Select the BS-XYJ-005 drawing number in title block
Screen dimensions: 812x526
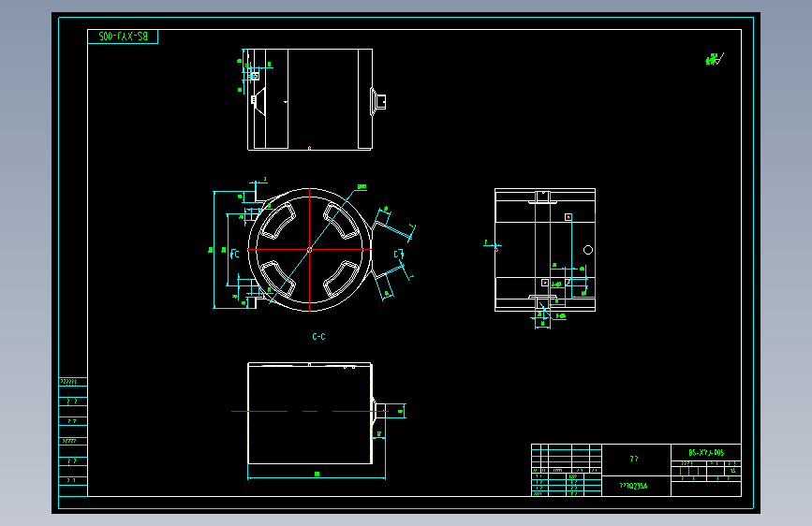coord(706,452)
